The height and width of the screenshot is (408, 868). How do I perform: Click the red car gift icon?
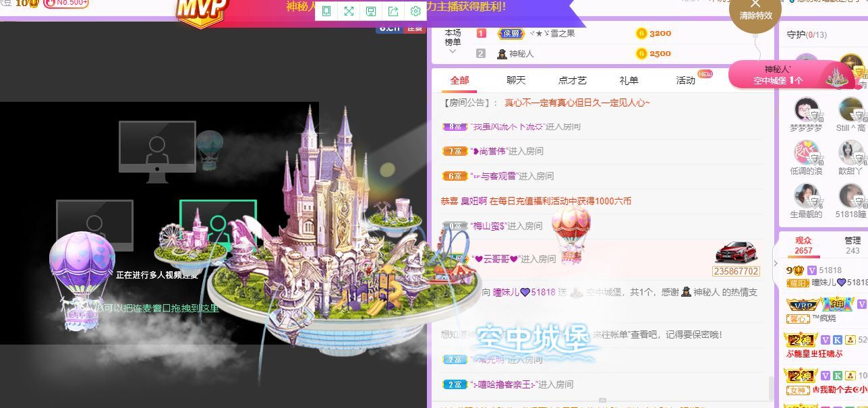tap(736, 253)
